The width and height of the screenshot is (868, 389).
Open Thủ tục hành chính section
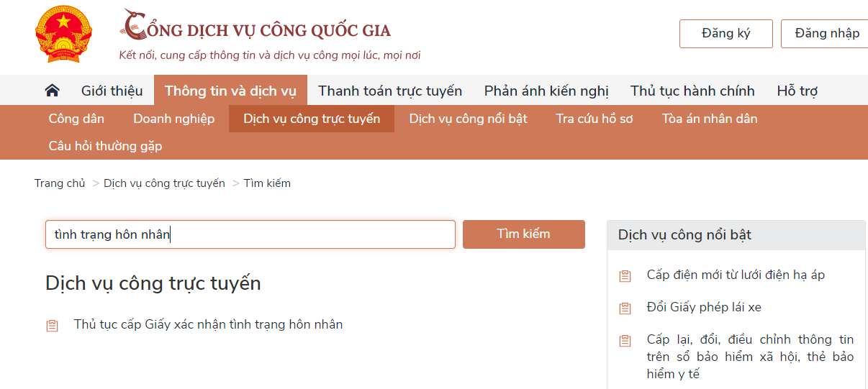pyautogui.click(x=692, y=91)
